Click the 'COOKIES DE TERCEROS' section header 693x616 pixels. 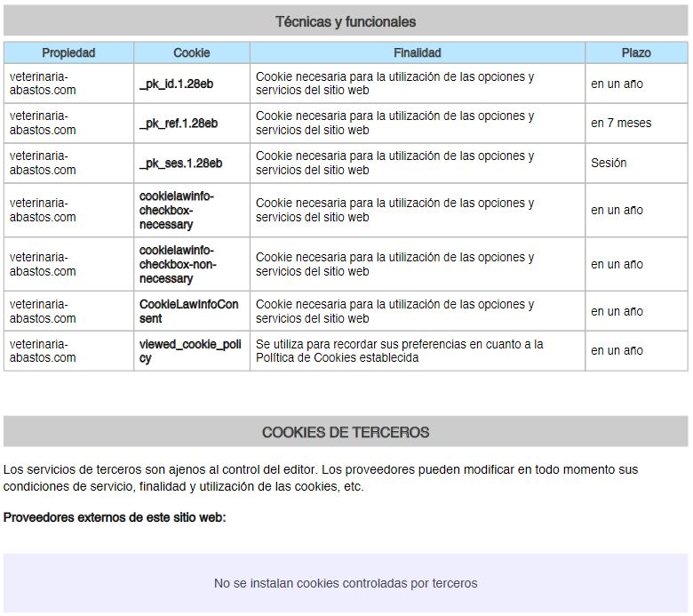346,432
